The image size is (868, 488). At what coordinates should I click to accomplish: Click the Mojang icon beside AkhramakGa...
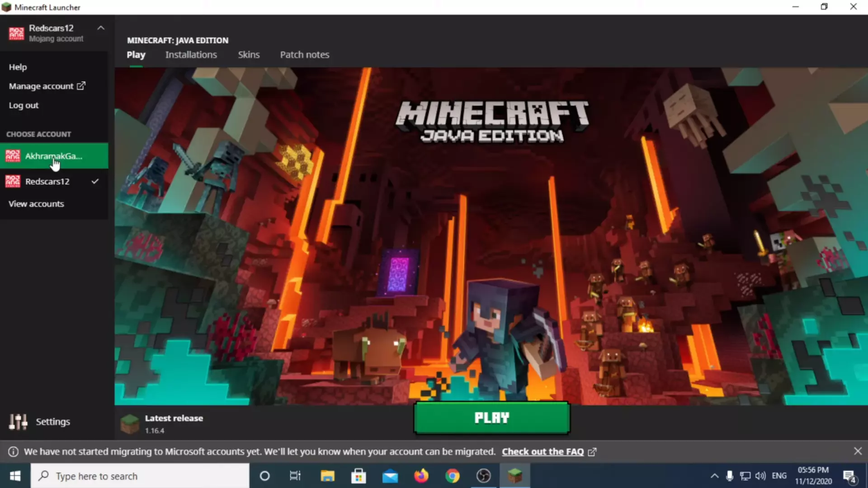(13, 156)
